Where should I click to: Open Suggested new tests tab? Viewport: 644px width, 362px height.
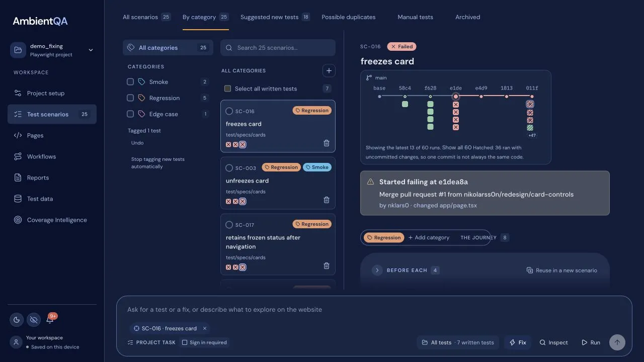275,17
